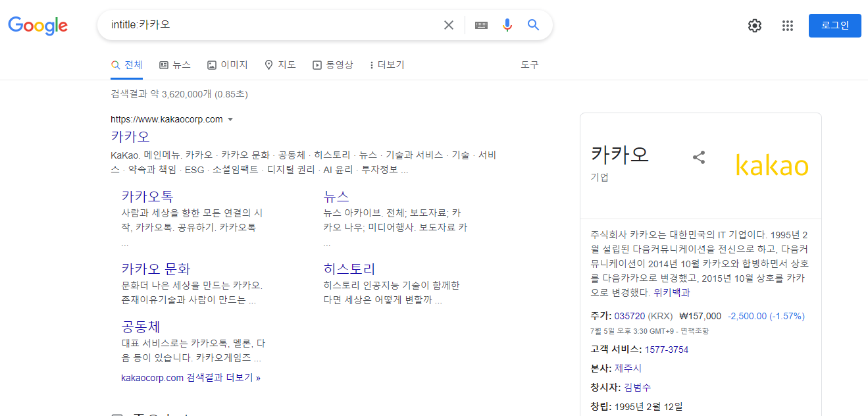Open the 카카오톡 sitelink
Screen dimensions: 868x416
147,195
